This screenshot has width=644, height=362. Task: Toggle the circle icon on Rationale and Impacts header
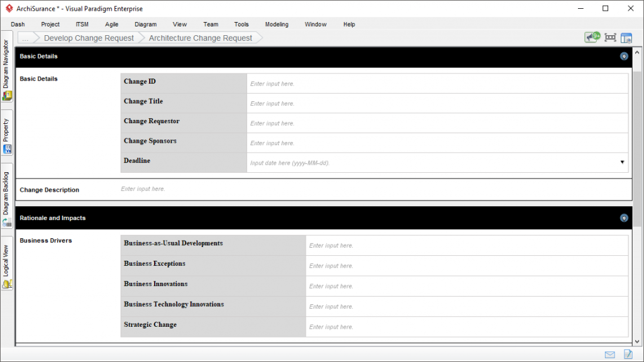coord(624,217)
